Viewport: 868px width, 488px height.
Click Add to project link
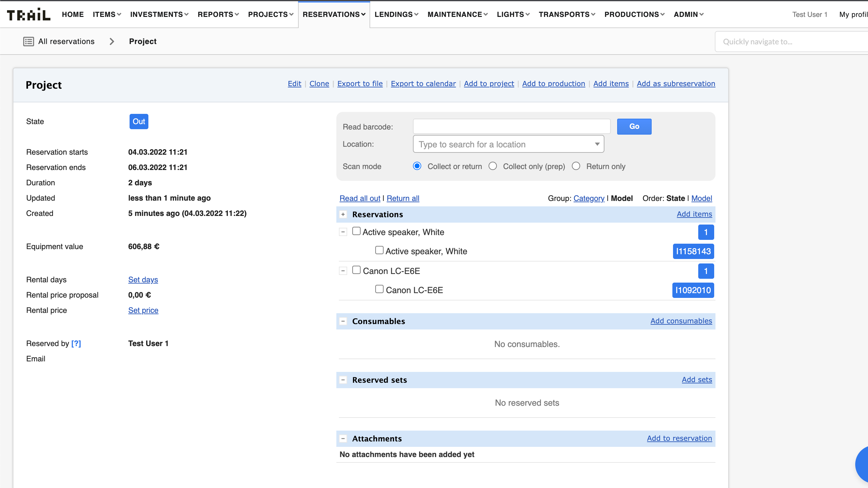click(489, 84)
